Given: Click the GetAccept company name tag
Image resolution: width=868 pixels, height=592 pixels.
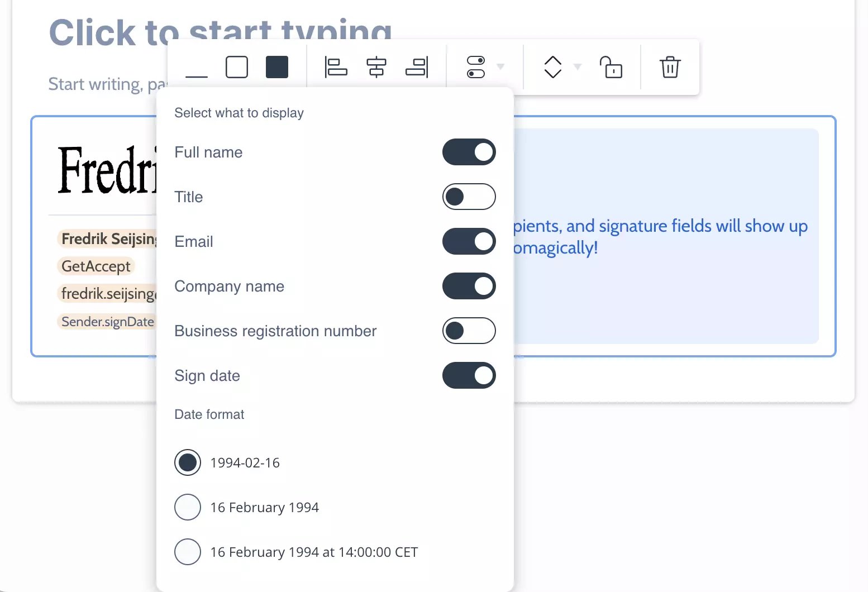Looking at the screenshot, I should [96, 266].
